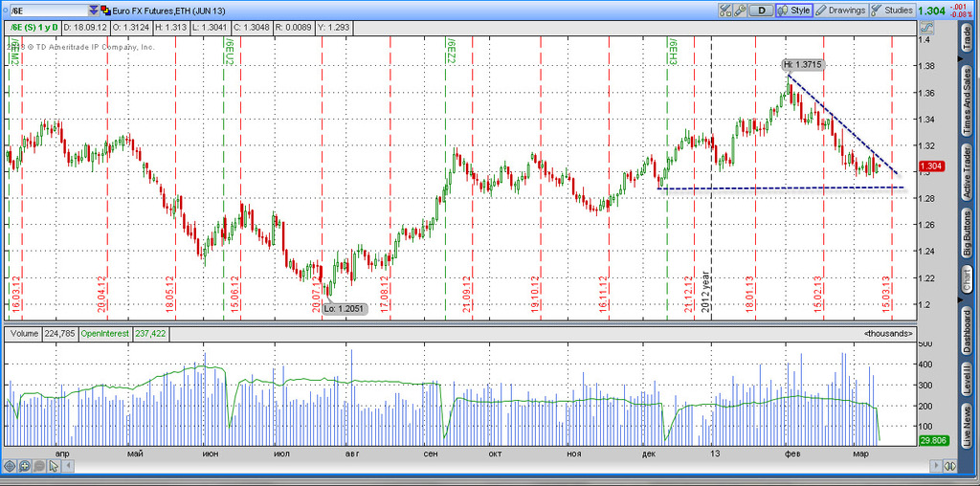Click the Lo: 1.2051 price bubble
This screenshot has height=486, width=980.
point(345,309)
